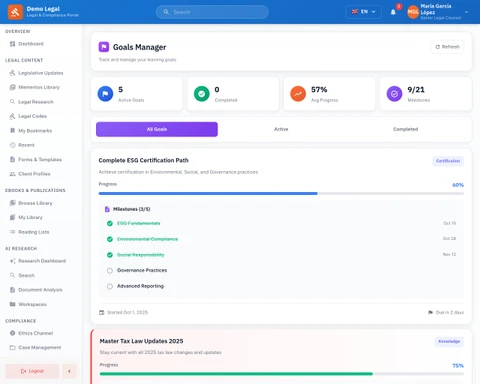The width and height of the screenshot is (480, 384).
Task: Open the notifications bell
Action: click(393, 12)
